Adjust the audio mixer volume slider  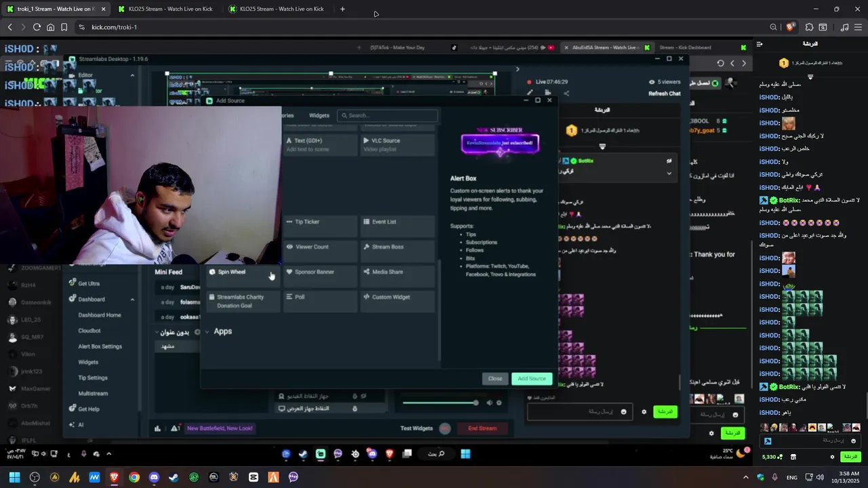click(x=439, y=403)
